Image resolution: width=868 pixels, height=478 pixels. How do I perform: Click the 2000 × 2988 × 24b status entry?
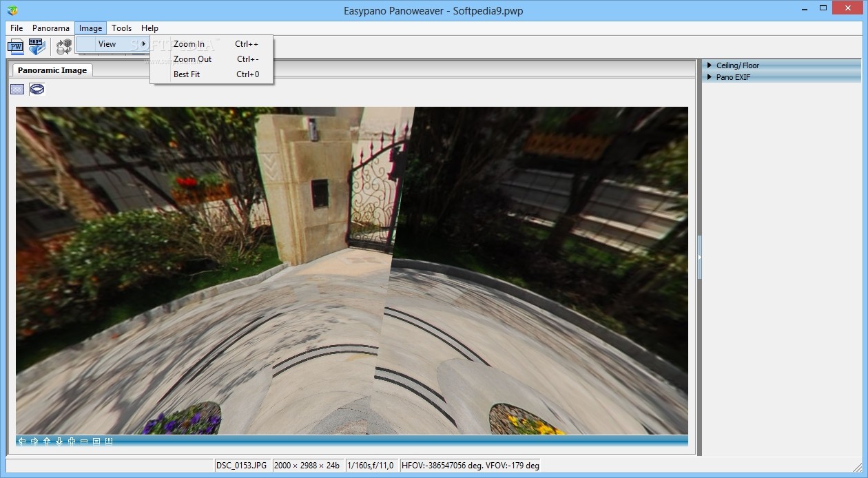[308, 466]
